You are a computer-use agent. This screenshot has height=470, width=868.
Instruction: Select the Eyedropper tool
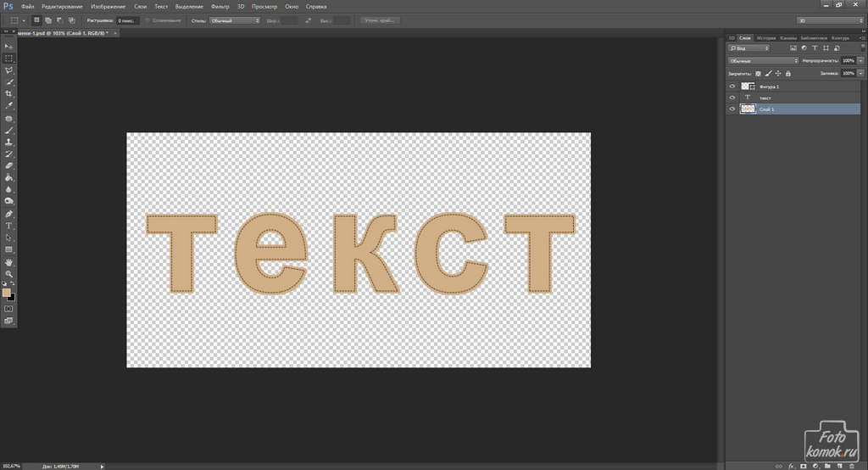click(x=8, y=105)
